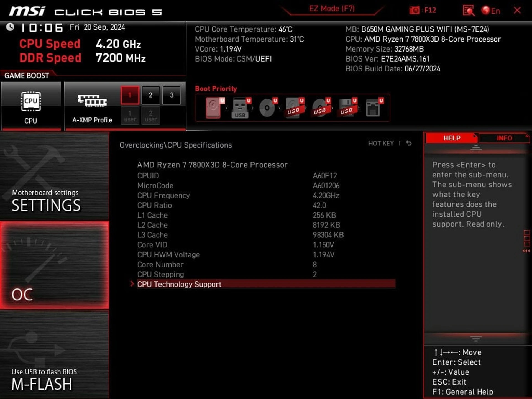Open the SETTINGS motherboard settings panel
The height and width of the screenshot is (399, 532).
(55, 176)
